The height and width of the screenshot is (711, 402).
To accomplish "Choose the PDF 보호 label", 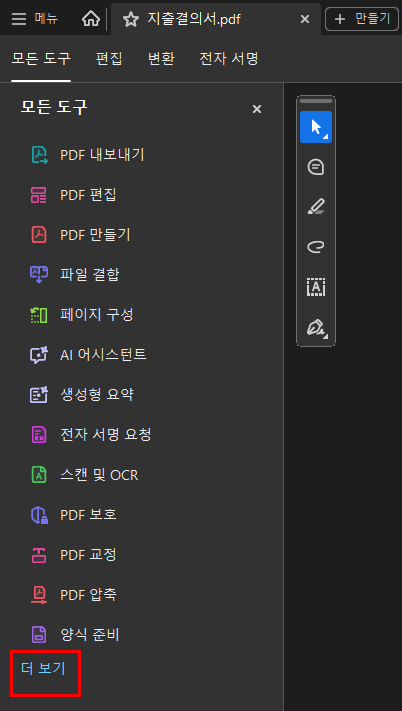I will [88, 515].
